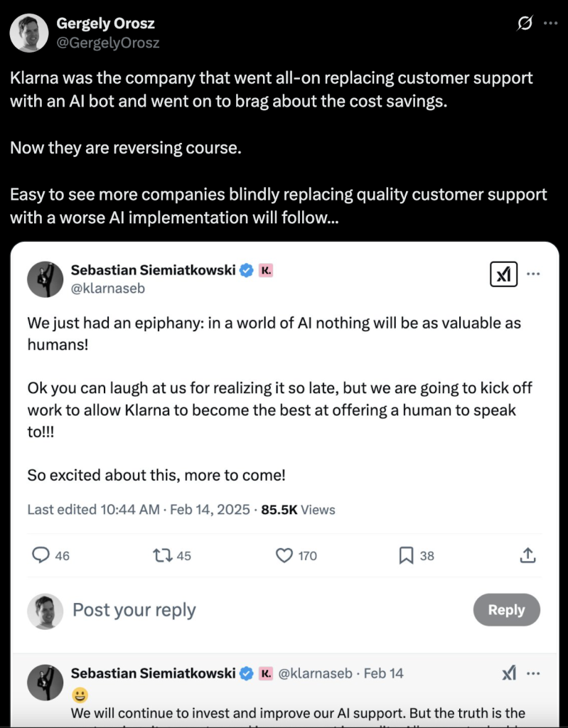568x728 pixels.
Task: Click the share upload icon
Action: click(527, 555)
